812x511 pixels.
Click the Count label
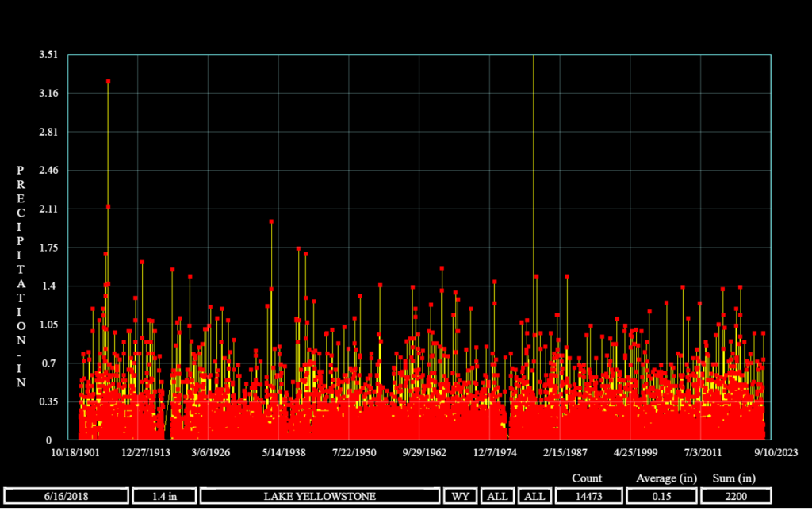point(587,478)
